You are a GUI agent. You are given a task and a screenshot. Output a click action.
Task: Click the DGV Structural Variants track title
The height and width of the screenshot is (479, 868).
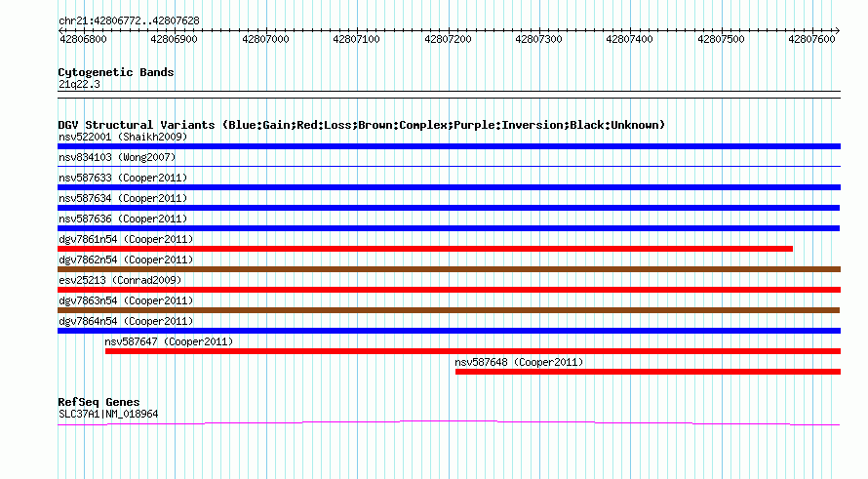click(362, 125)
